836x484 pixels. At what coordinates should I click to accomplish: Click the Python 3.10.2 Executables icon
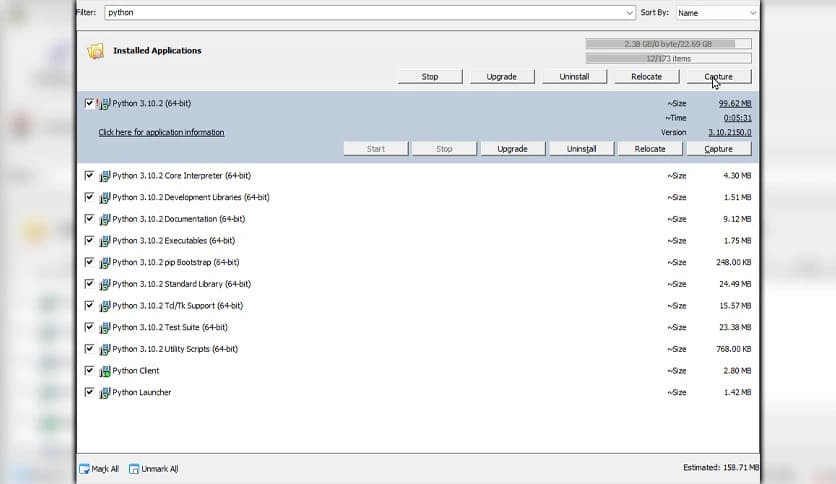(x=104, y=241)
